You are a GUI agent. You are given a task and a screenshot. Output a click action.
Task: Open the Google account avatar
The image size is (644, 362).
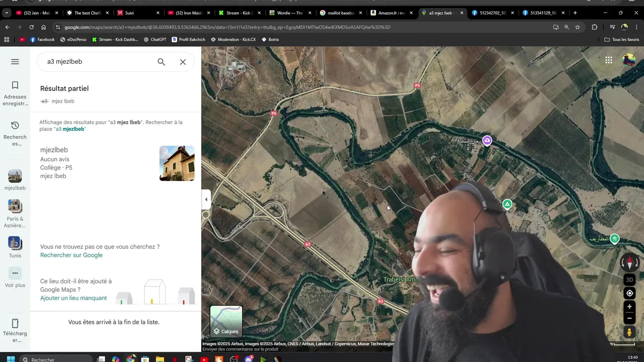point(629,60)
